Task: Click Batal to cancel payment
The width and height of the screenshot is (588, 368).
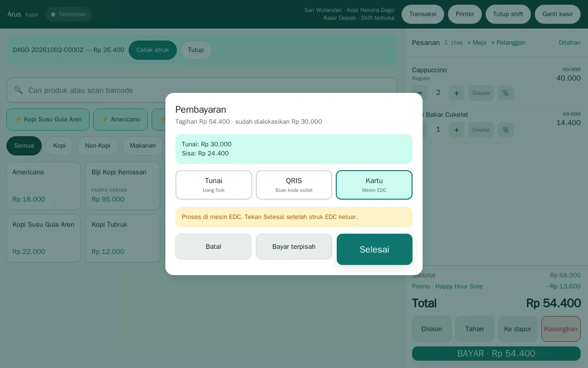Action: coord(213,247)
